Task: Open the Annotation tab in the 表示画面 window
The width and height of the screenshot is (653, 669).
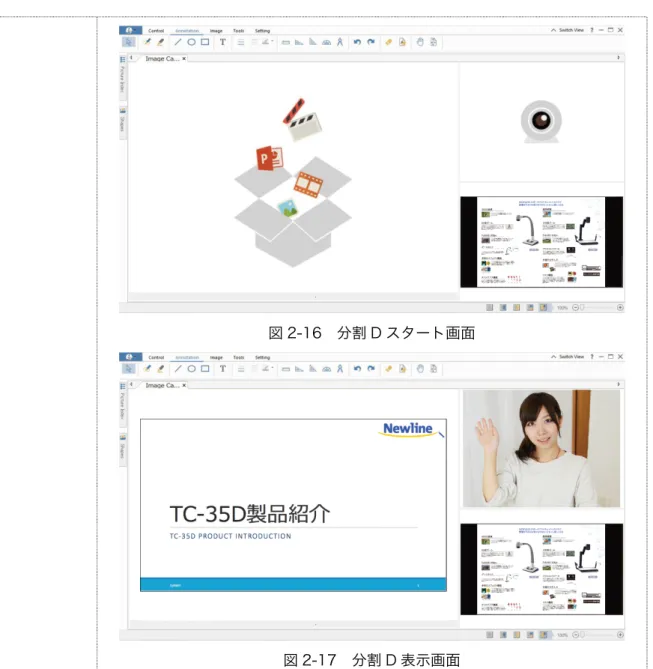Action: coord(187,358)
